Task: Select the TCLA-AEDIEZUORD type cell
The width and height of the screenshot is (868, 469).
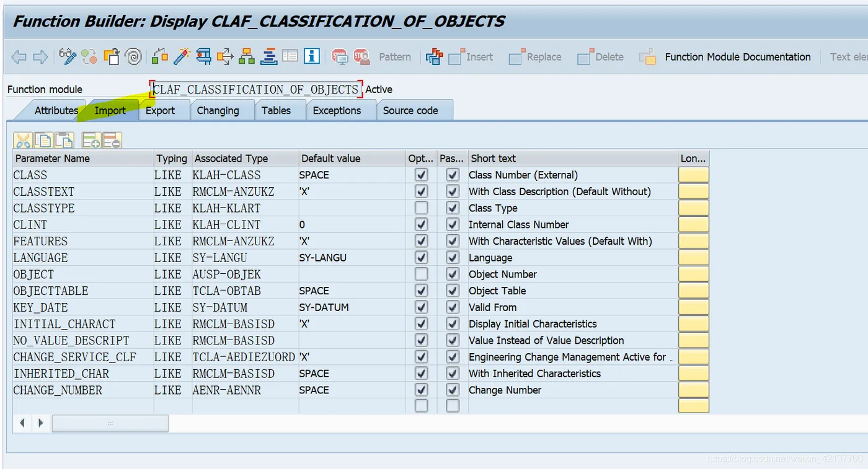Action: [245, 357]
